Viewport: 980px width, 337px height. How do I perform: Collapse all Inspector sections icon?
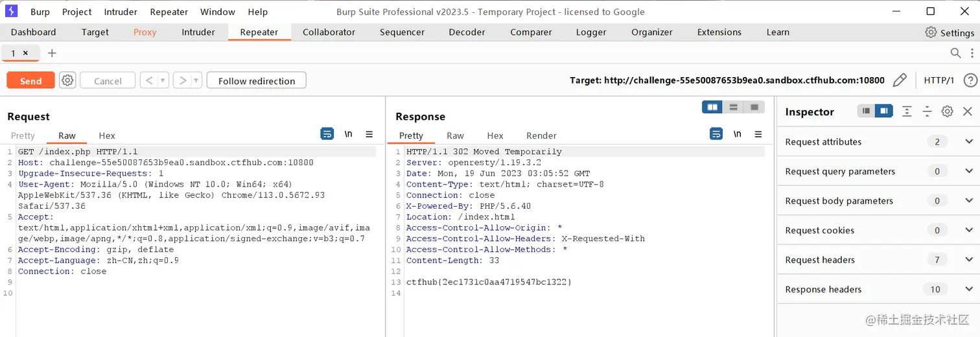coord(927,111)
